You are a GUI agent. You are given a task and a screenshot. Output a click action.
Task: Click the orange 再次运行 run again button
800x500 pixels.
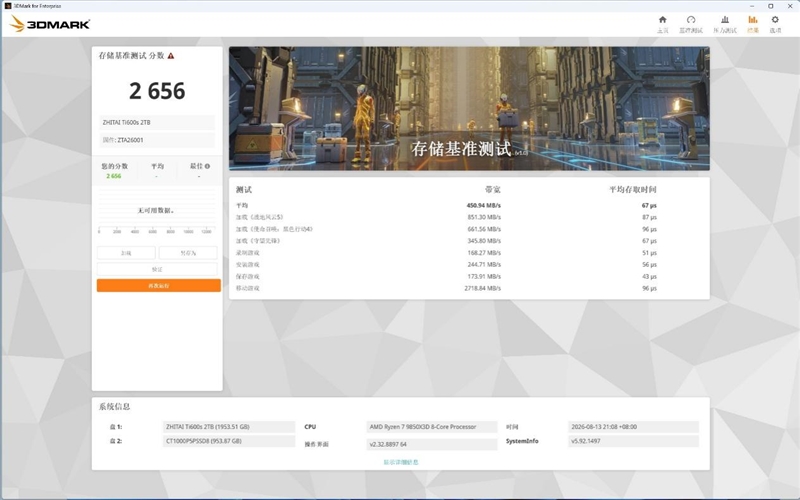159,285
